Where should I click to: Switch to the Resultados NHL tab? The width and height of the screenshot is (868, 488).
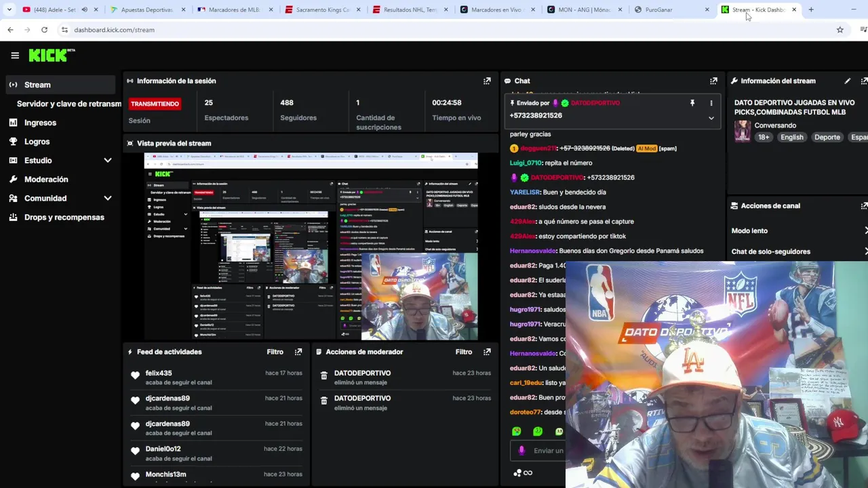tap(410, 9)
